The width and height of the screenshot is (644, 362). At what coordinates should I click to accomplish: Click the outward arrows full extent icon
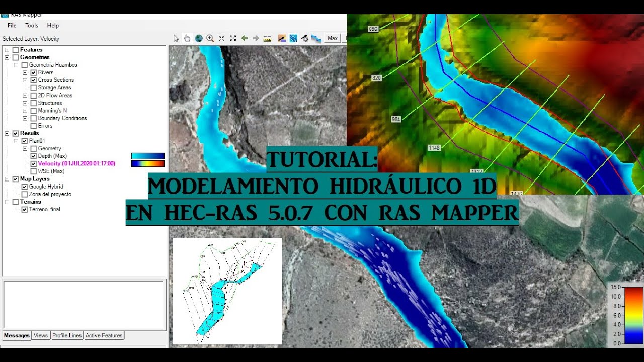coord(233,38)
